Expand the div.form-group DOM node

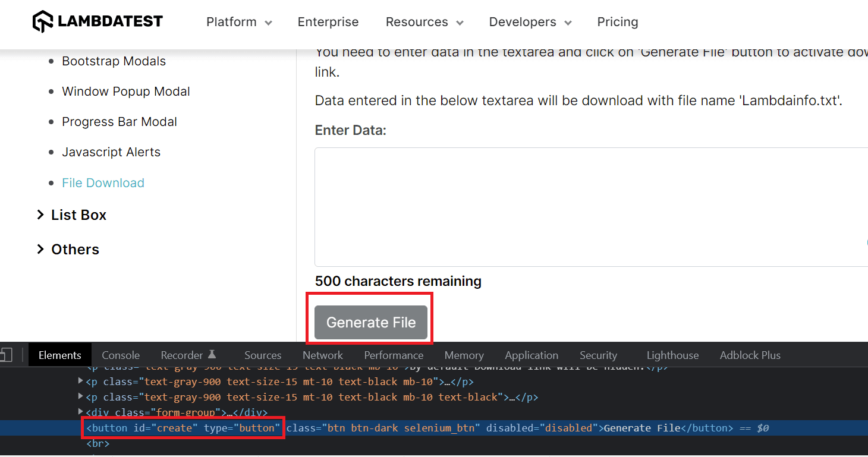[81, 412]
